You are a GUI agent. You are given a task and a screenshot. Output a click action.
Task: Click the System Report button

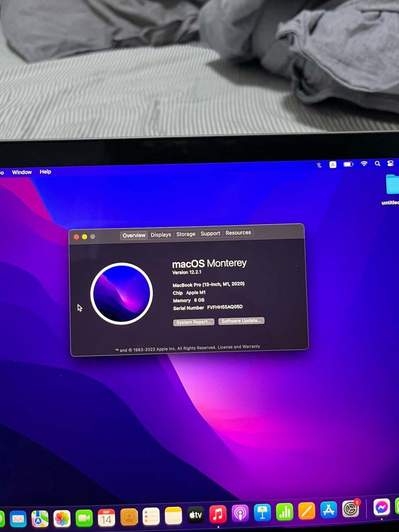coord(194,322)
